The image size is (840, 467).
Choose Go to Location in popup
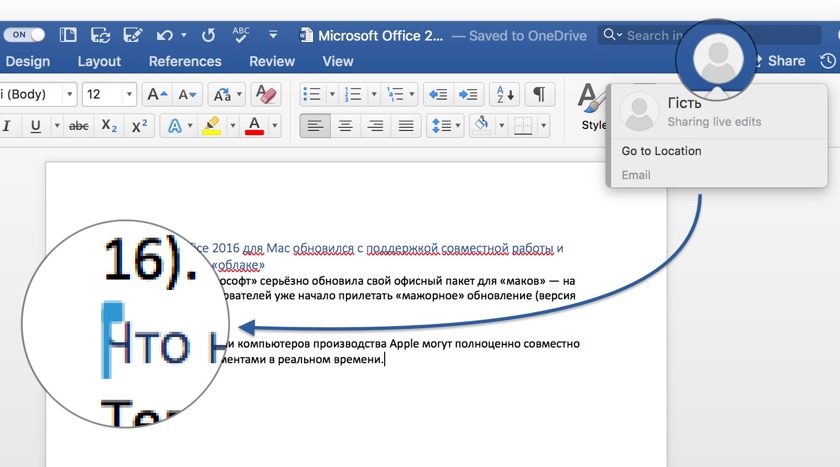pyautogui.click(x=661, y=151)
